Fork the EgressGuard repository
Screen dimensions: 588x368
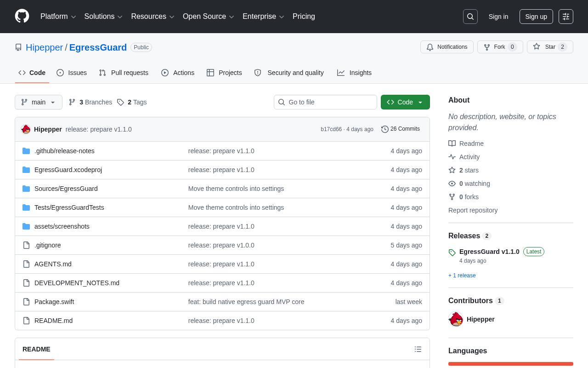500,47
